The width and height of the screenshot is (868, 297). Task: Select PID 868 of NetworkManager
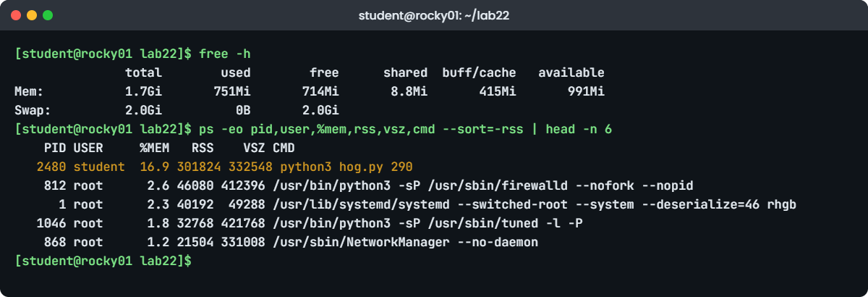[55, 243]
